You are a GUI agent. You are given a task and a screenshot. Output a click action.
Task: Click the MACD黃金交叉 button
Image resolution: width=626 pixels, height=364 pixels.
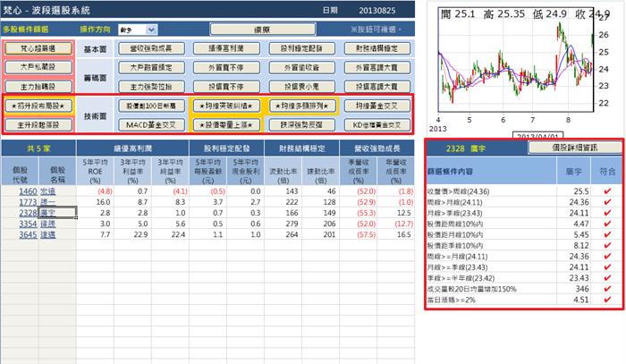[x=151, y=125]
